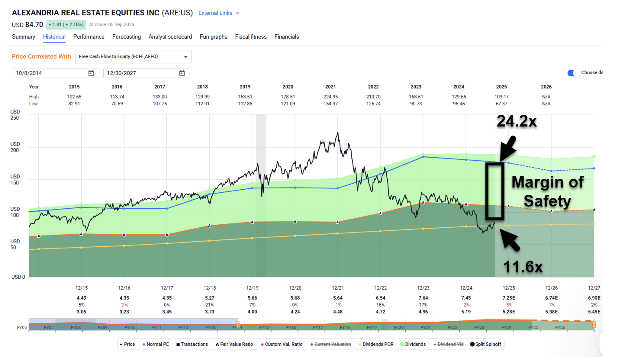Switch to the Performance tab
This screenshot has height=364, width=618.
(x=89, y=37)
